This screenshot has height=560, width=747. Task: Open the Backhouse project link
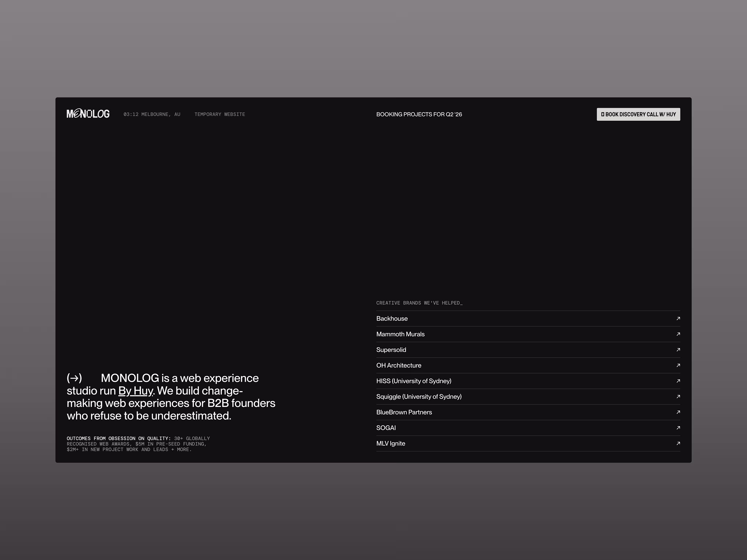click(392, 319)
